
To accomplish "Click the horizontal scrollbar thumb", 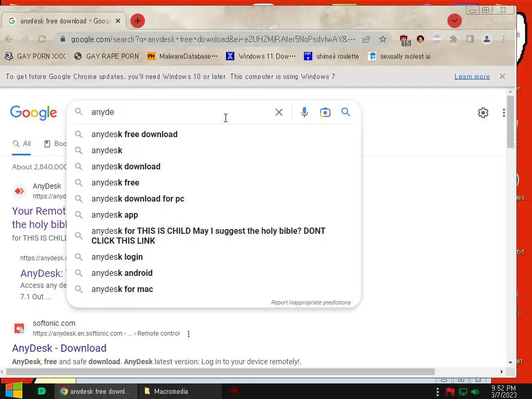I will (x=220, y=372).
